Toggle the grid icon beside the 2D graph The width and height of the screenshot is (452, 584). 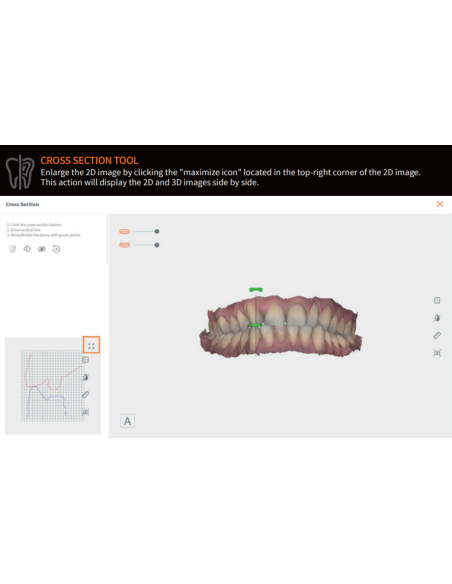click(x=86, y=360)
